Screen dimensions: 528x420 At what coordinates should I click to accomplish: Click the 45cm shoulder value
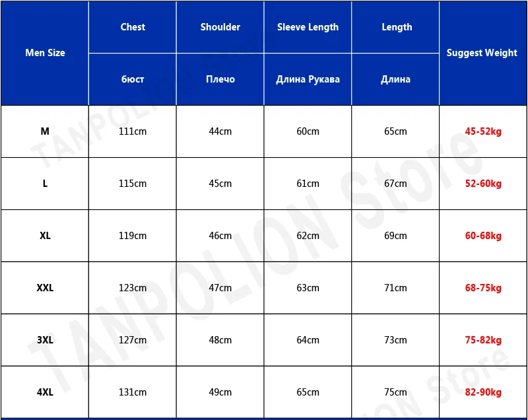220,184
